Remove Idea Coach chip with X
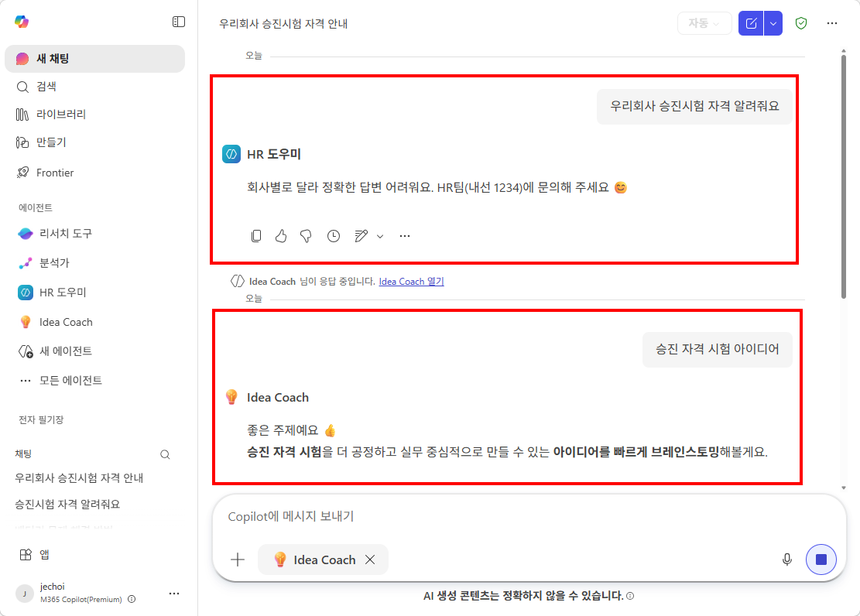Screen dimensions: 860x616 click(x=370, y=560)
